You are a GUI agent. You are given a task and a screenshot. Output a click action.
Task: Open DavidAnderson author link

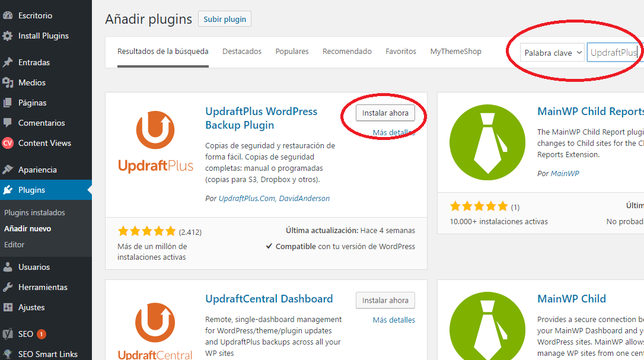pos(304,199)
